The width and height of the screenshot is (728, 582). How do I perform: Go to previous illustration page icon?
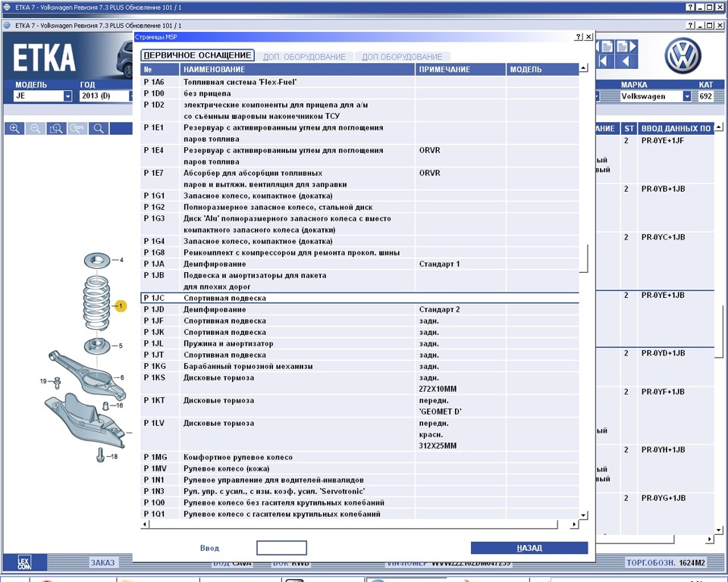(x=607, y=46)
